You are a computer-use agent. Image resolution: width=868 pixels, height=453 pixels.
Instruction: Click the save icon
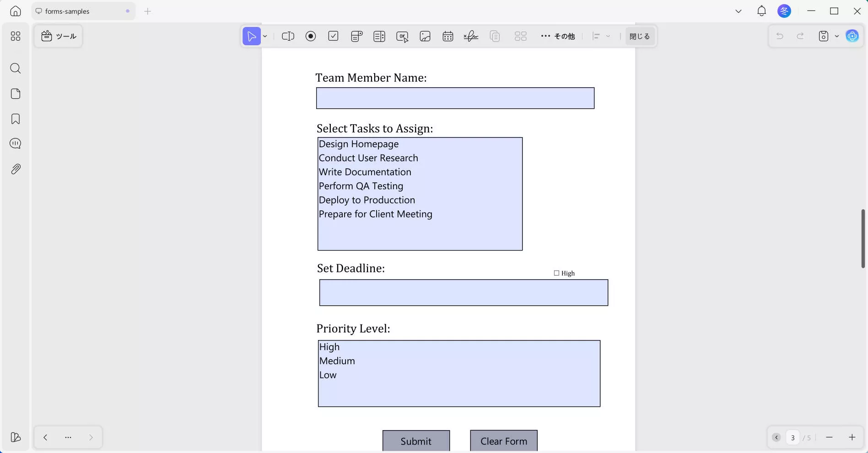point(824,36)
